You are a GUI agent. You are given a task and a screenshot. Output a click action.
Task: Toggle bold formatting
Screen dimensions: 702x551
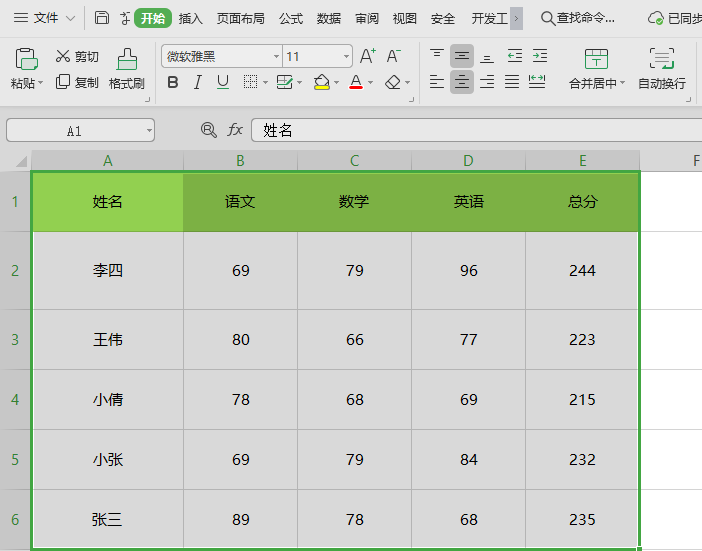173,82
